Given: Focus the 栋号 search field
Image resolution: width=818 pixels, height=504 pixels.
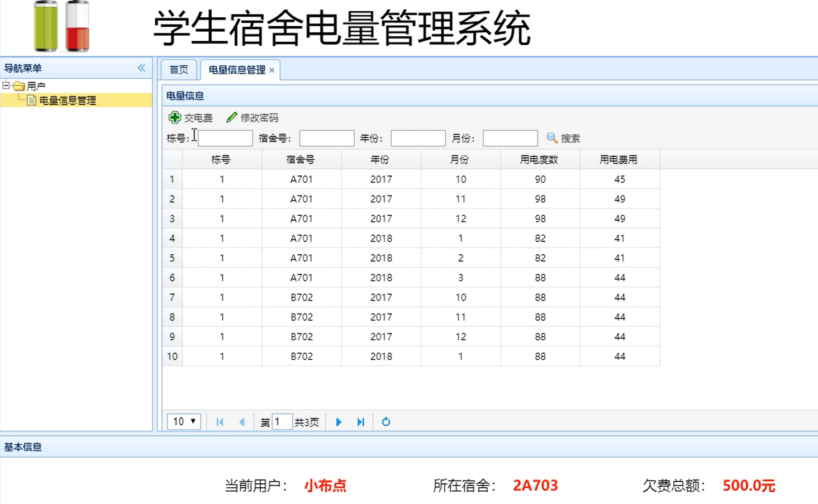Looking at the screenshot, I should (225, 138).
